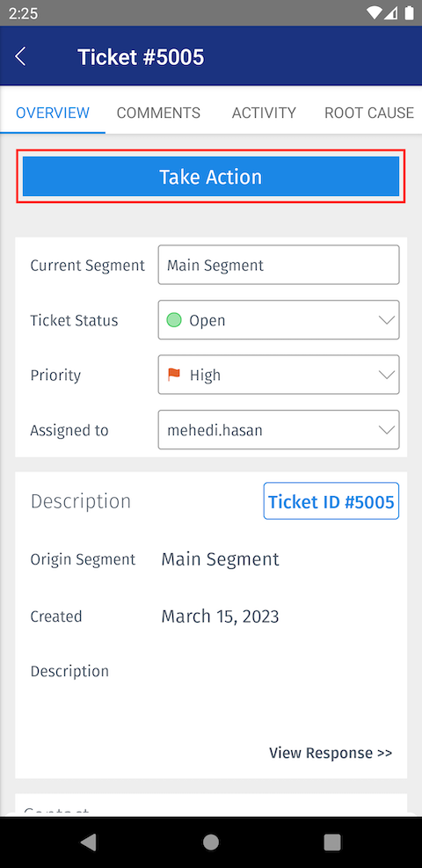The height and width of the screenshot is (868, 422).
Task: Tap the back arrow in header
Action: click(20, 56)
